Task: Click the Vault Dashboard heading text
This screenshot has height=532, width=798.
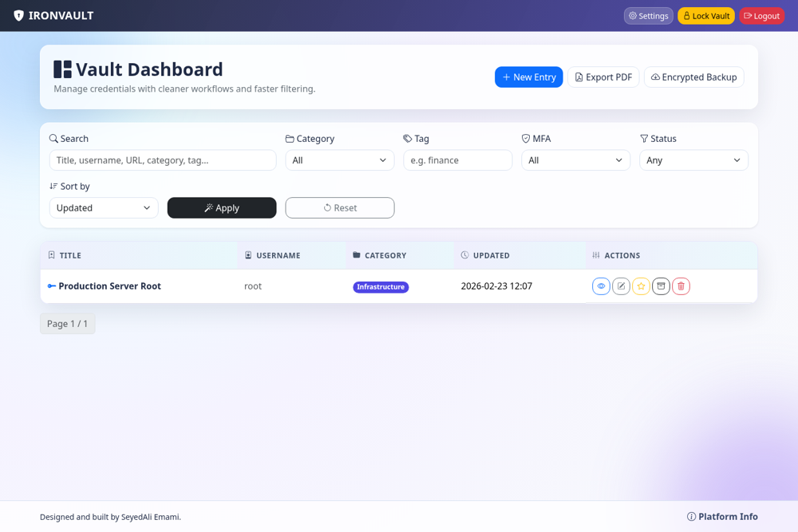Action: [x=149, y=69]
